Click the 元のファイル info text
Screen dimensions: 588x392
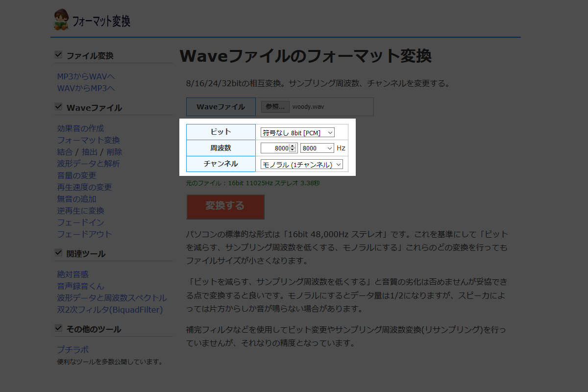[253, 183]
